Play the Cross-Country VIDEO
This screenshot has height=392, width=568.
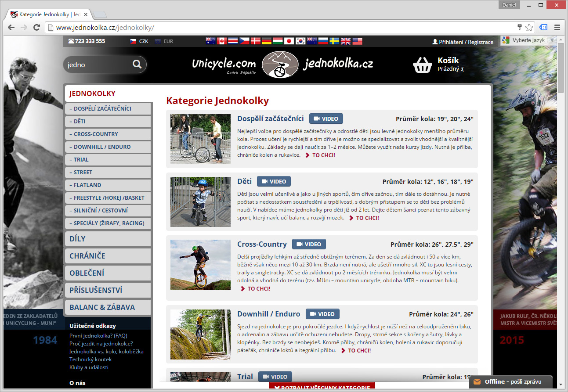point(309,244)
